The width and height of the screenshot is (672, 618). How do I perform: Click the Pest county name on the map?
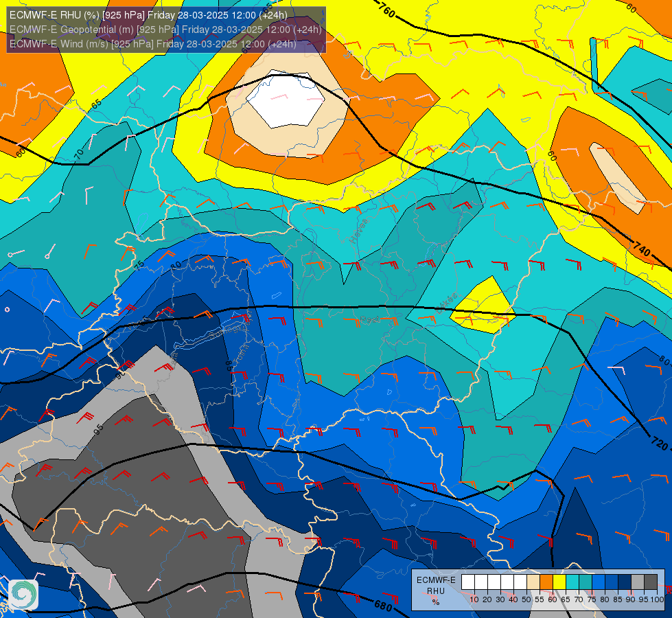click(369, 319)
